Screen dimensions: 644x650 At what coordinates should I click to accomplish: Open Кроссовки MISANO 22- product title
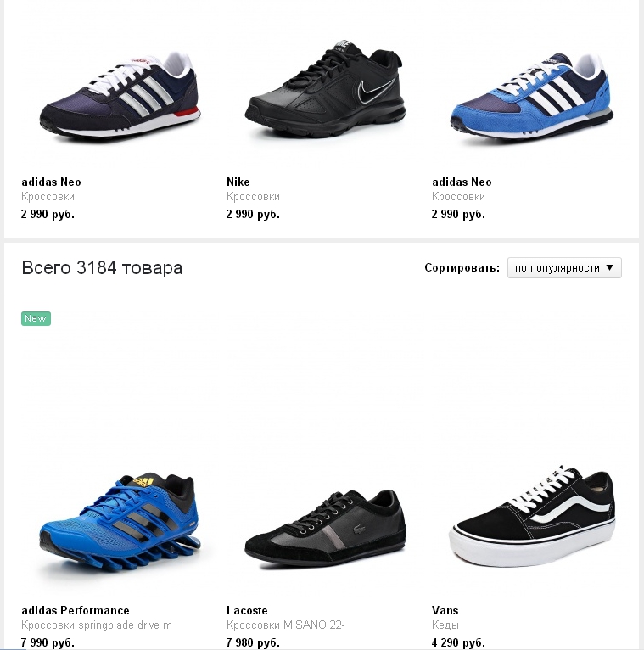[x=286, y=625]
